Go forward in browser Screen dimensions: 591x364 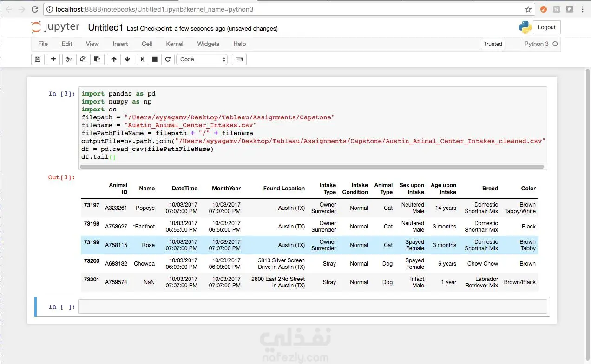pos(22,9)
